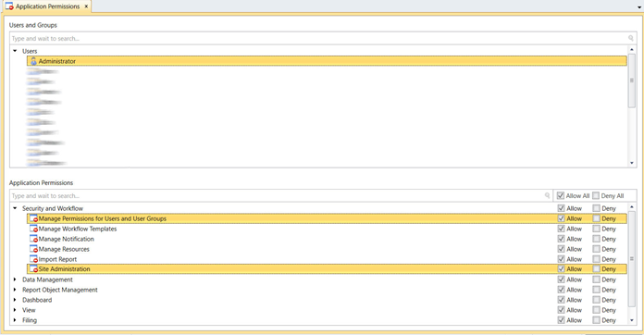Select Manage Resources permission row

tap(327, 249)
